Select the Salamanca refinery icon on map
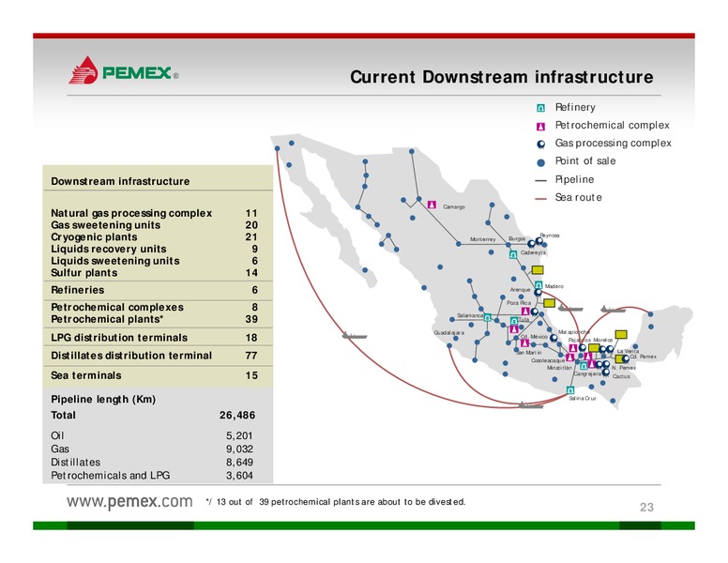Image resolution: width=728 pixels, height=563 pixels. [x=488, y=317]
